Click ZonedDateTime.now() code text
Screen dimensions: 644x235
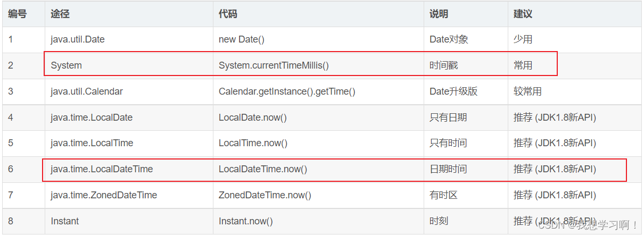[x=265, y=195]
